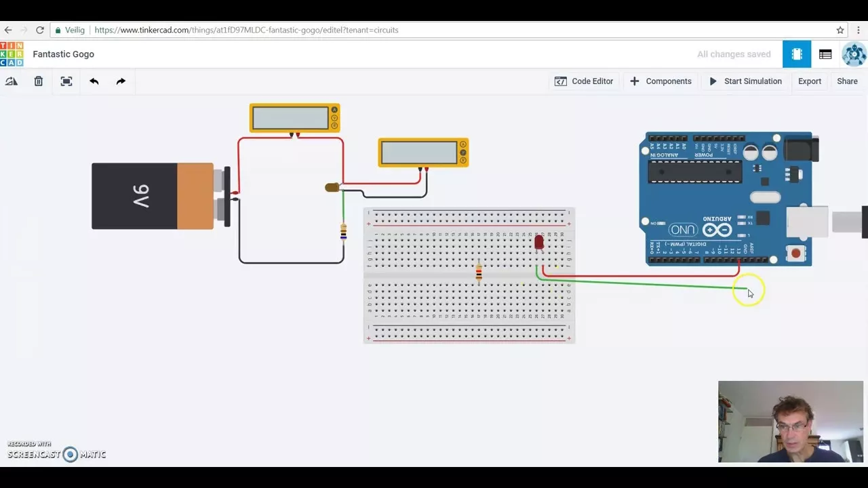The height and width of the screenshot is (488, 868).
Task: Open the Code Editor panel
Action: point(584,81)
